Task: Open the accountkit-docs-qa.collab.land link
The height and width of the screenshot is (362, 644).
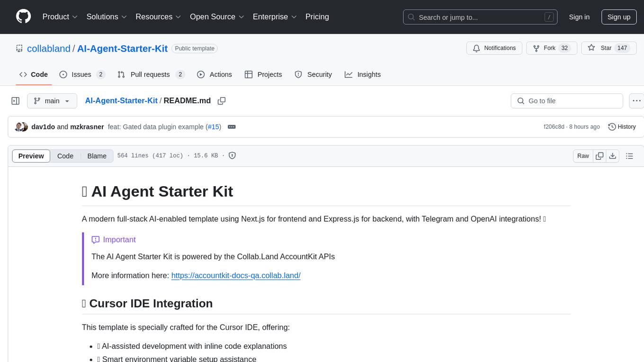Action: [x=236, y=275]
